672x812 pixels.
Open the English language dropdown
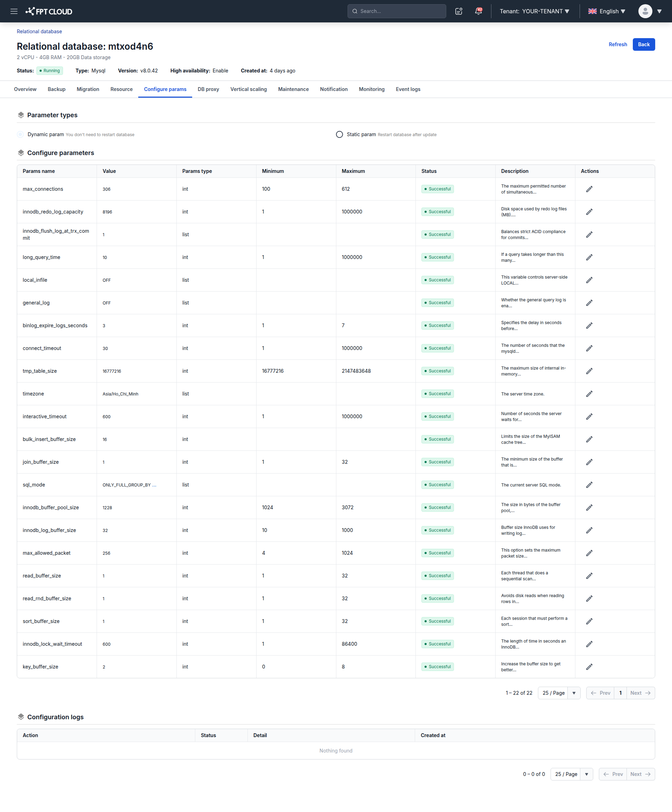click(606, 11)
